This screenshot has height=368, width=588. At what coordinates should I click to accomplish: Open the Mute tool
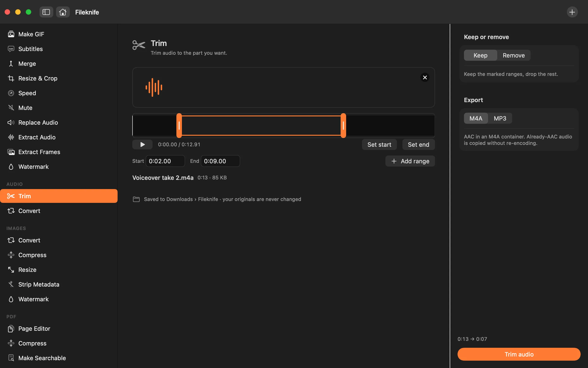59,108
